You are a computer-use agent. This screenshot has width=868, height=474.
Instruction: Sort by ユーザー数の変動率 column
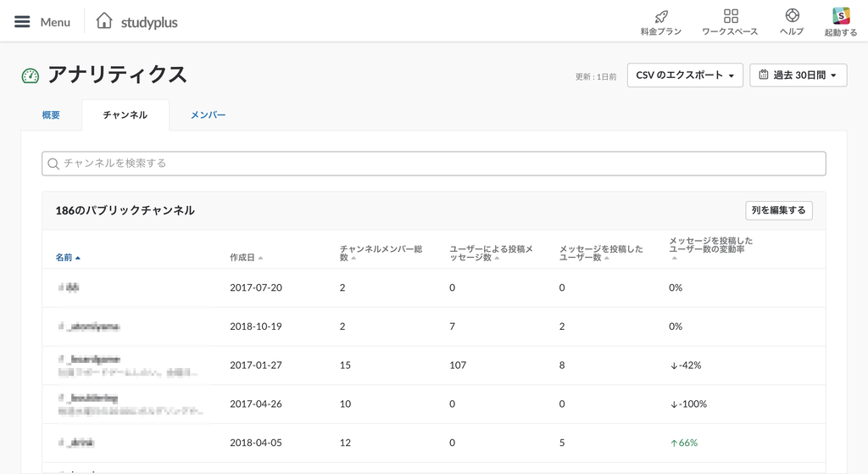(711, 249)
